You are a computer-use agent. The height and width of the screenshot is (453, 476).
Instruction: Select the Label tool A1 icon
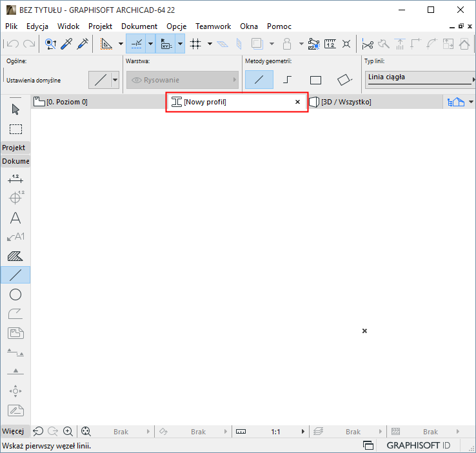(x=15, y=236)
